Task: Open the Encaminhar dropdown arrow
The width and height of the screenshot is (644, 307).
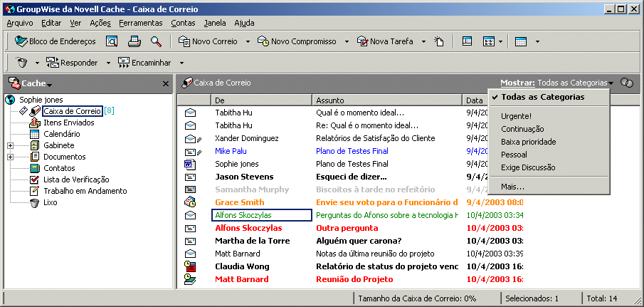Action: (181, 63)
